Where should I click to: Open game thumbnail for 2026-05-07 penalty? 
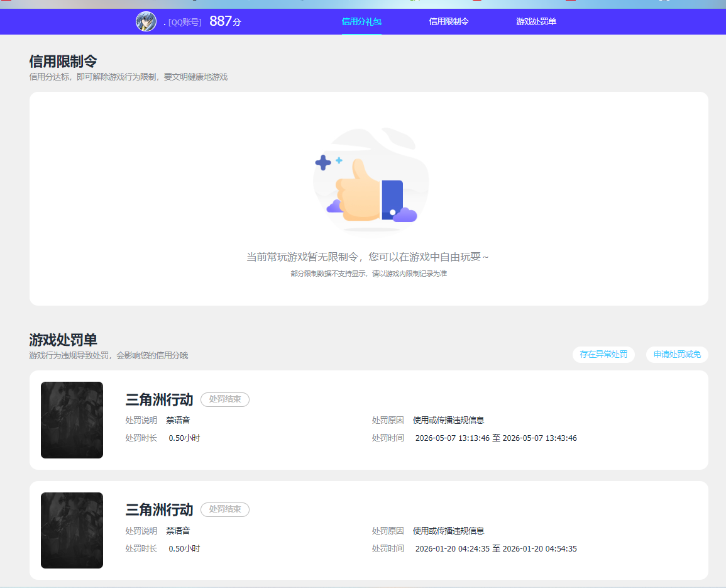(72, 420)
